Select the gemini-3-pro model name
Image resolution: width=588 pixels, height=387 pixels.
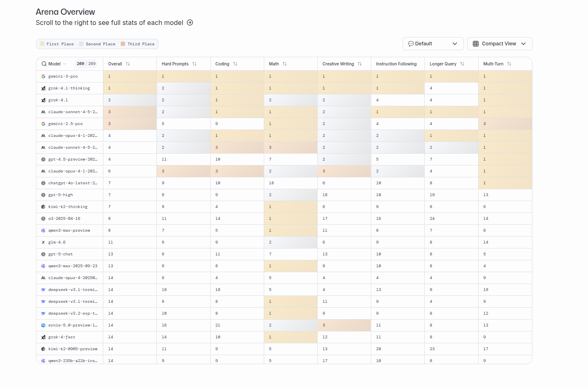tap(63, 76)
